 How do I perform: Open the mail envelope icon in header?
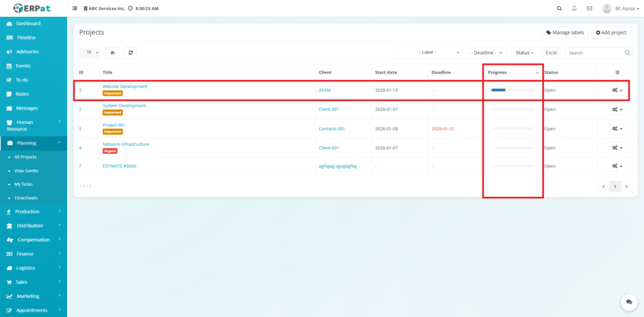589,9
